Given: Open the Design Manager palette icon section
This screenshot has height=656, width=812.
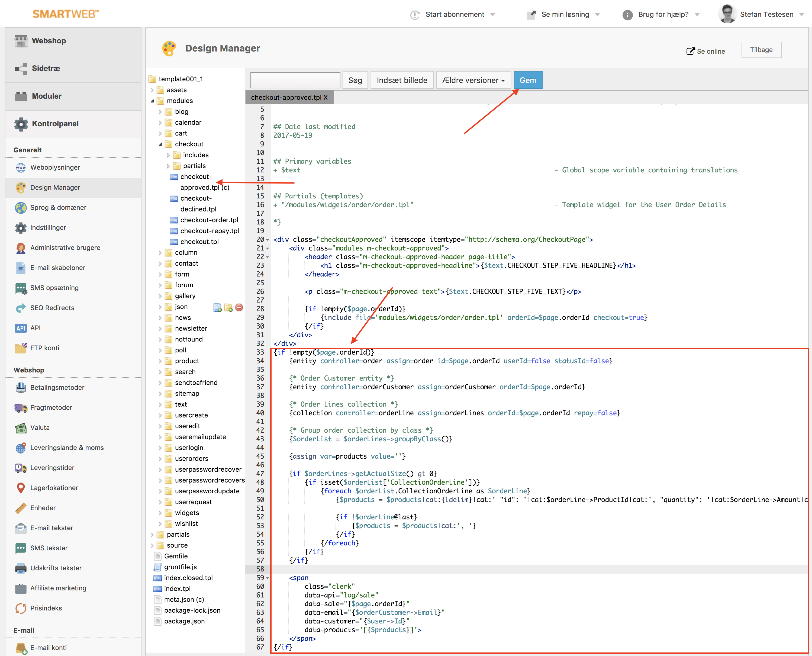Looking at the screenshot, I should click(21, 187).
